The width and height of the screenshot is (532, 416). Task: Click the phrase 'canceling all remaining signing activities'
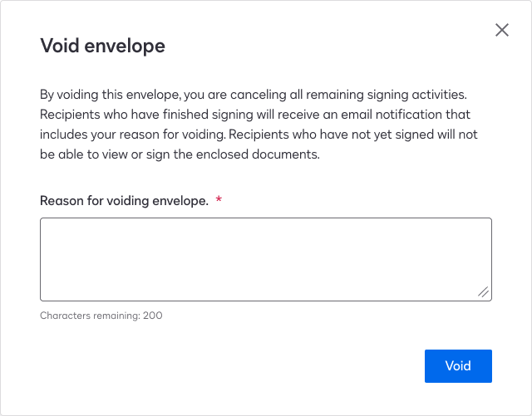pos(361,95)
